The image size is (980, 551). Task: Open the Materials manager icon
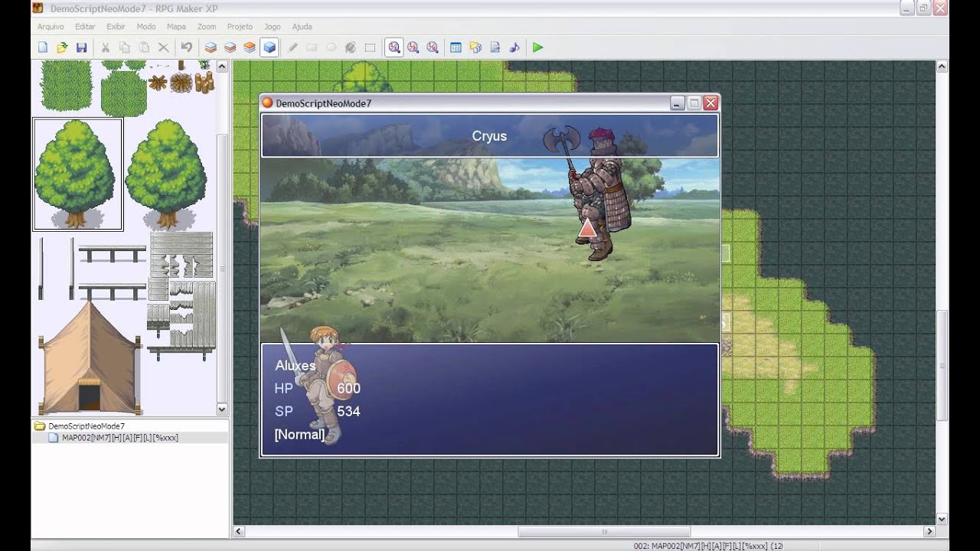[475, 47]
